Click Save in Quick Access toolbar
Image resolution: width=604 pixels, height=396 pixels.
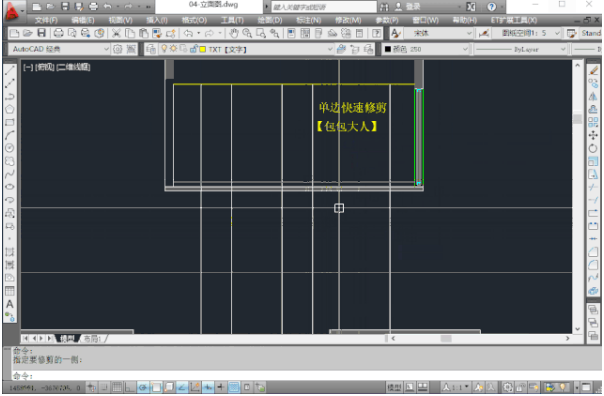coord(65,7)
